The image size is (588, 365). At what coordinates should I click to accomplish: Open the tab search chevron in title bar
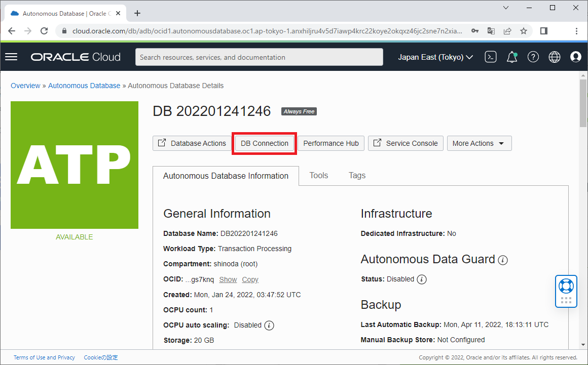505,8
